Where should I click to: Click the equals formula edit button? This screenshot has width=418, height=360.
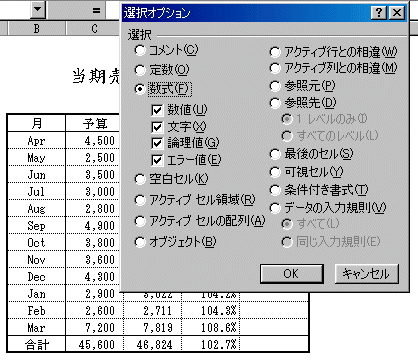coord(96,11)
